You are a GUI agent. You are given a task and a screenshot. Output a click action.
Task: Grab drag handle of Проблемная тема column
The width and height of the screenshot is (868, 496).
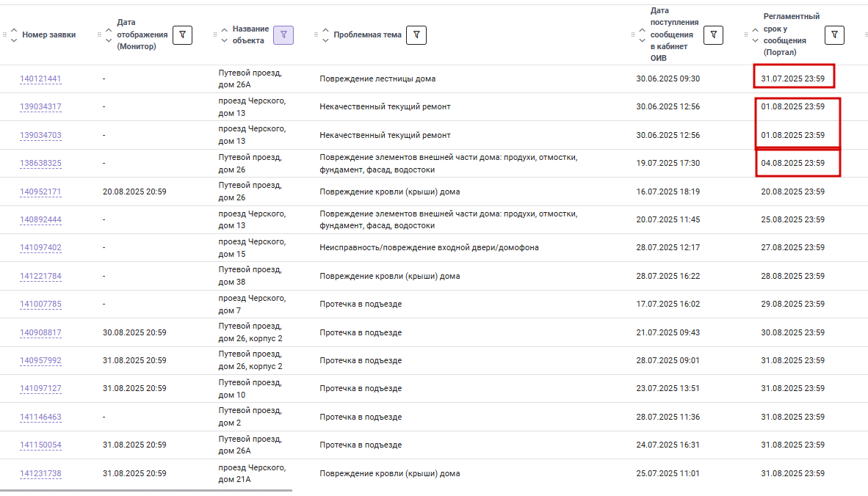pos(316,34)
